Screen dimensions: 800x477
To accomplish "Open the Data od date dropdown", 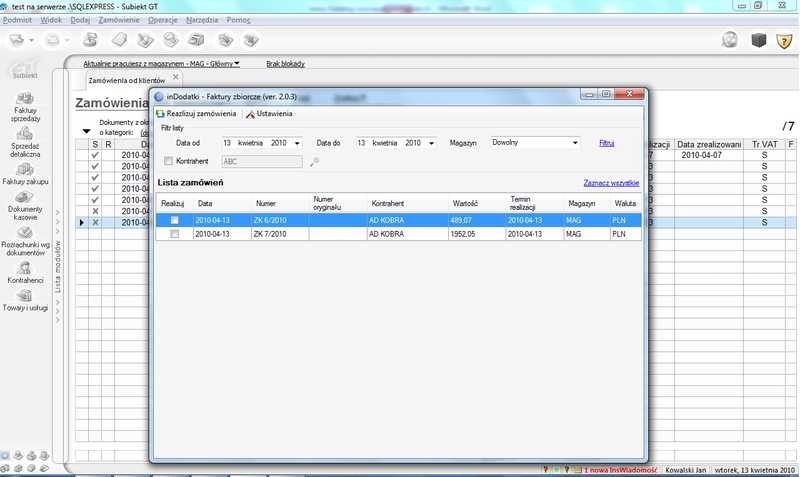I will click(297, 143).
